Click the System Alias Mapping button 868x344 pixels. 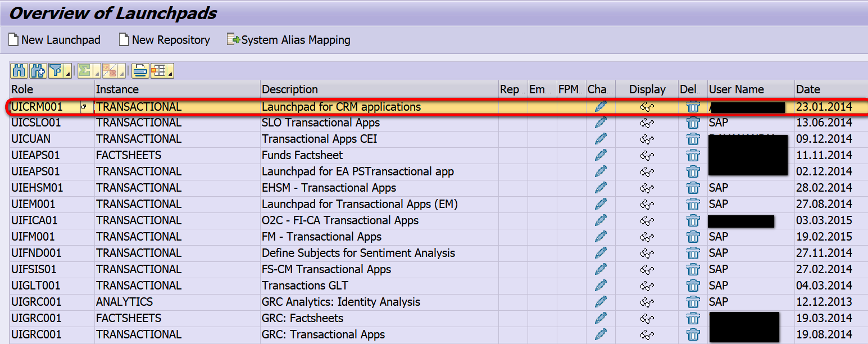tap(289, 40)
